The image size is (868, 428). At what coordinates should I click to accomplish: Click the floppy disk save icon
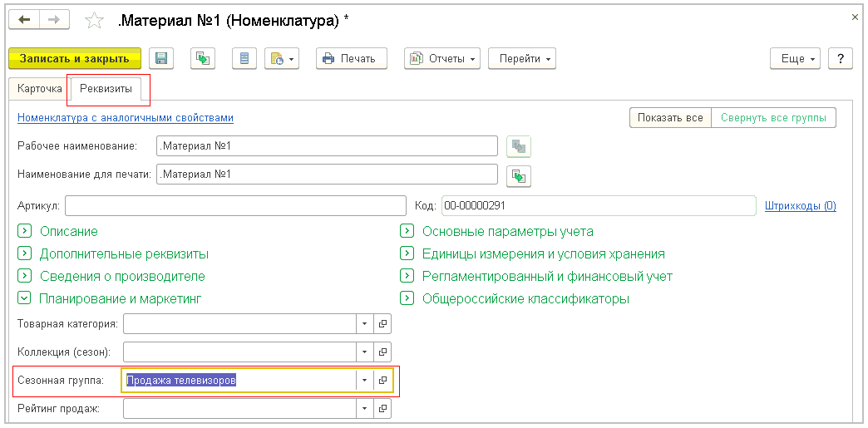click(162, 58)
